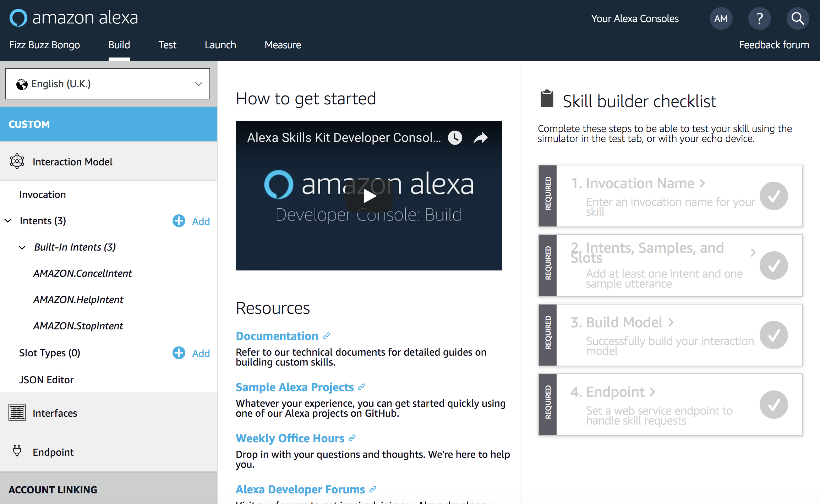Switch to the Launch tab
The image size is (820, 504).
point(220,45)
